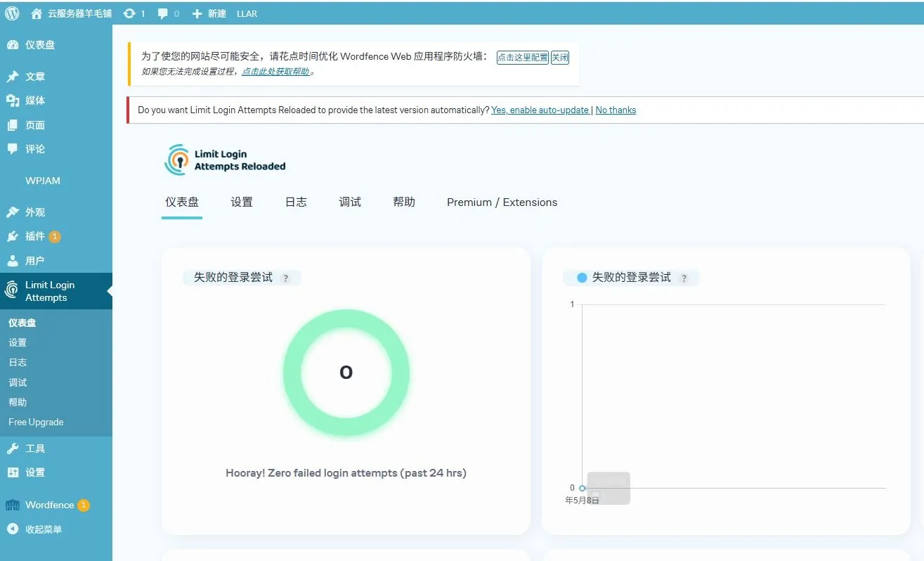Open the WordPress logo menu
This screenshot has width=924, height=561.
point(12,13)
